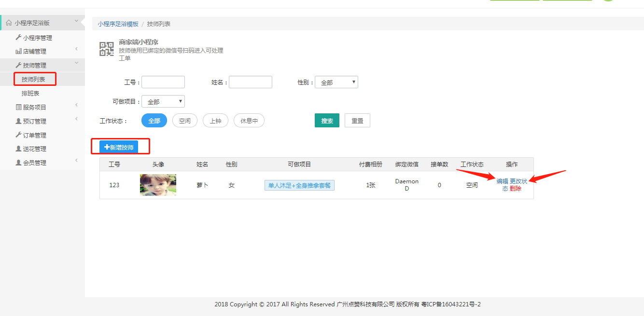This screenshot has width=644, height=316.
Task: Open the 性别 dropdown
Action: (x=336, y=82)
